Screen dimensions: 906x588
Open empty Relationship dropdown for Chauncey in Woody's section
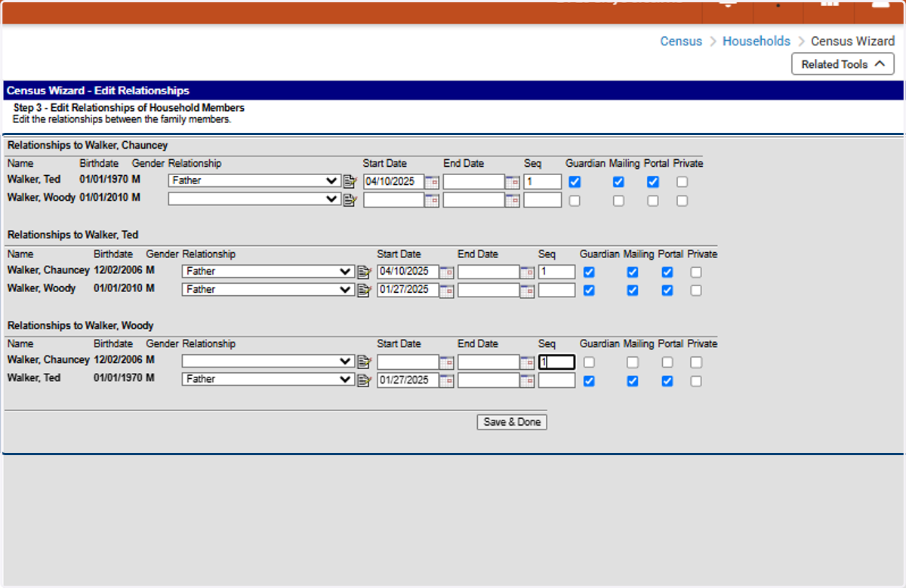[269, 361]
